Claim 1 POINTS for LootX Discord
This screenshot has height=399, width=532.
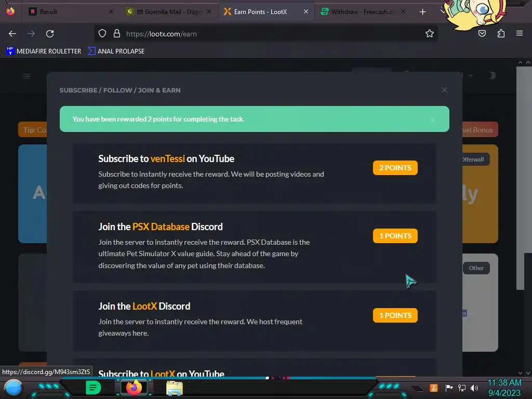[395, 315]
